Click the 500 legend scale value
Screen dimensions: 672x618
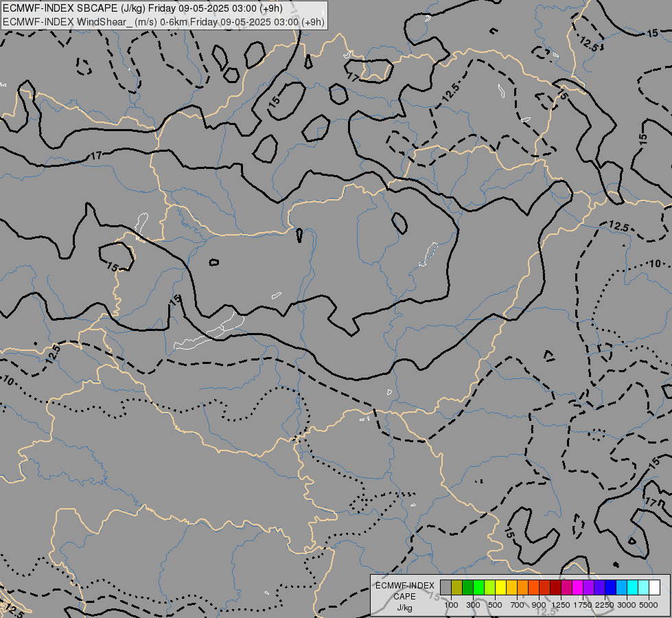(x=495, y=605)
